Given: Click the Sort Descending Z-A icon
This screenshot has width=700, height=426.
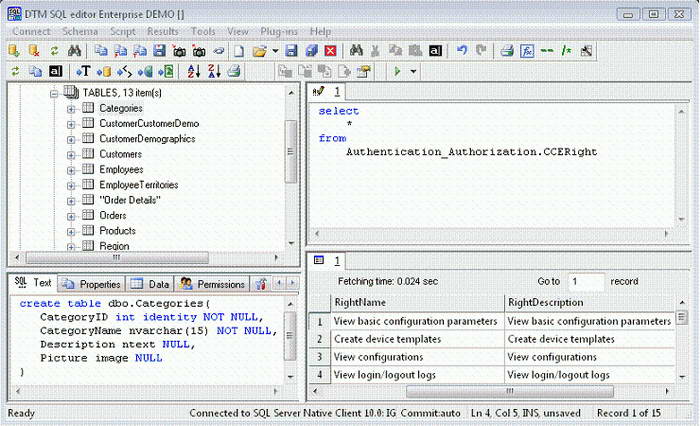Looking at the screenshot, I should tap(213, 71).
